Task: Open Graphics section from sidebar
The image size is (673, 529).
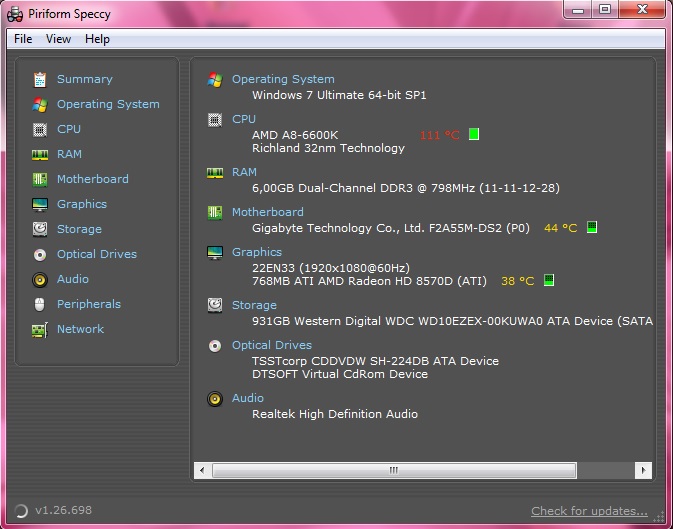Action: click(82, 204)
